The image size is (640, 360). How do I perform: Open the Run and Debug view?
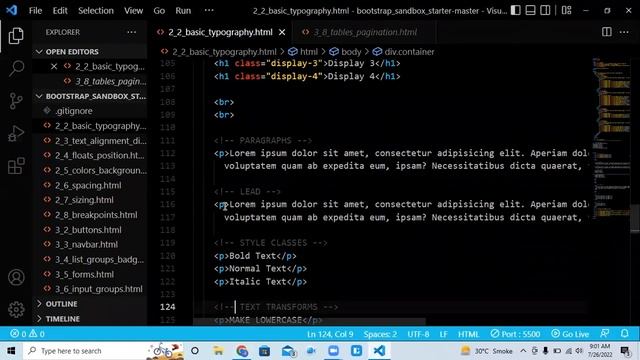16,133
